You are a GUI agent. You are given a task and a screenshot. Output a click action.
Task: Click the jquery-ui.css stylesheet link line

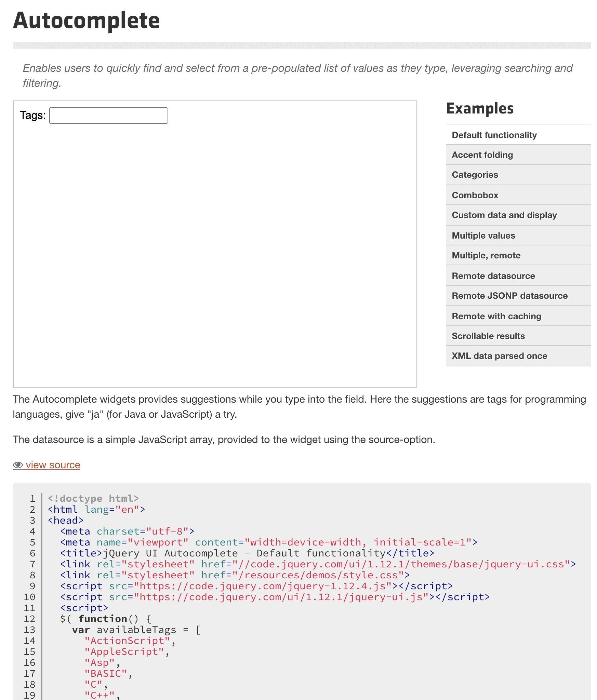pyautogui.click(x=318, y=564)
